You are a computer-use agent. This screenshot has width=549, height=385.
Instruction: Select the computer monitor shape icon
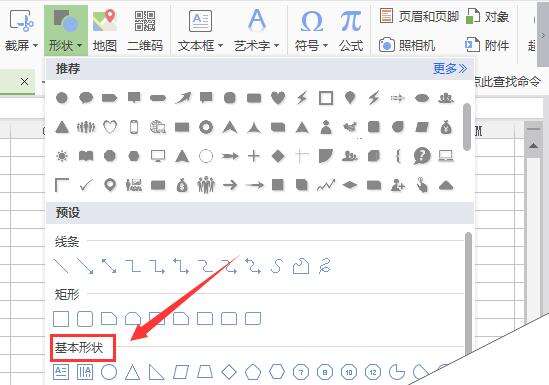click(158, 156)
